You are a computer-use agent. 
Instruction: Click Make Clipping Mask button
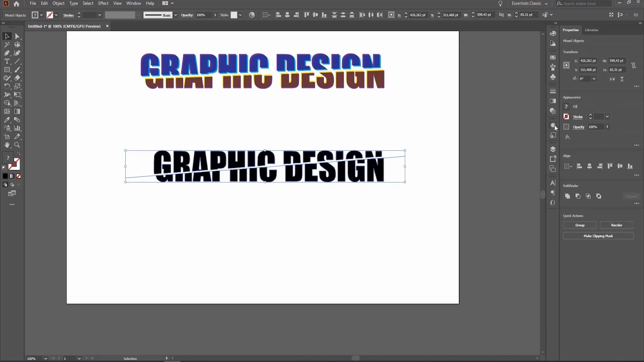point(598,236)
